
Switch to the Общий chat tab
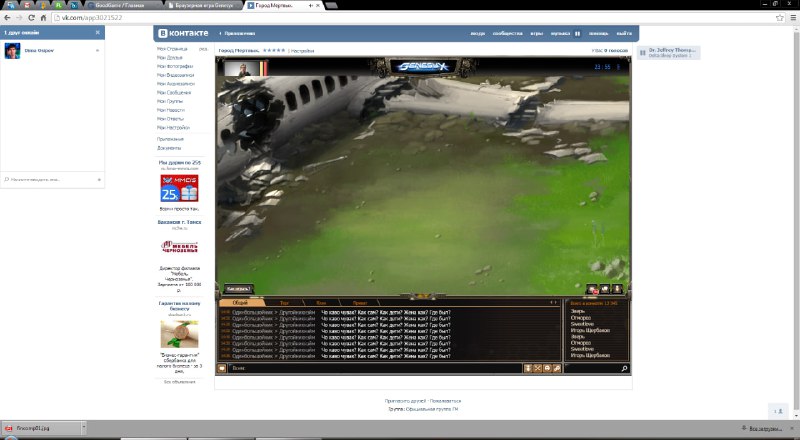click(240, 303)
